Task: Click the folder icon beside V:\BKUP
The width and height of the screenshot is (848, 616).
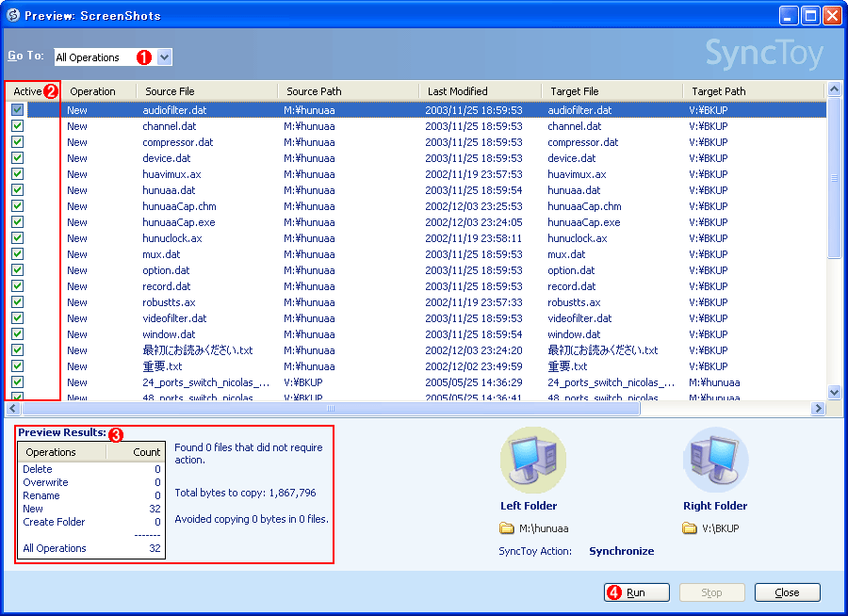Action: (x=690, y=528)
